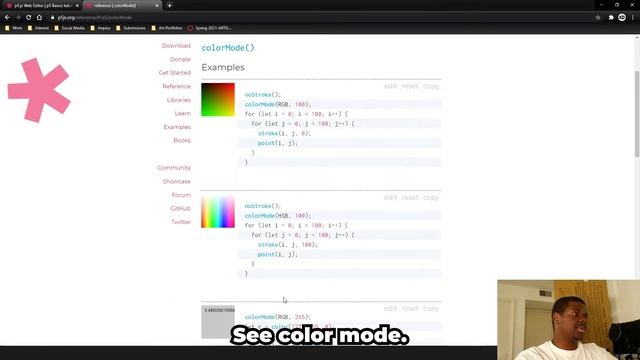Click the colorMode(RGB, 100) code line
Image resolution: width=640 pixels, height=360 pixels.
click(x=278, y=104)
